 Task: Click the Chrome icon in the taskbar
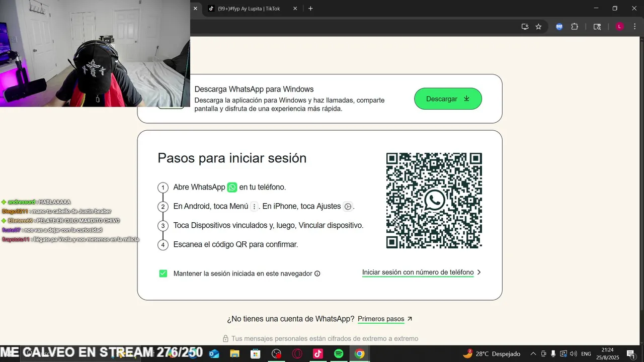(359, 354)
